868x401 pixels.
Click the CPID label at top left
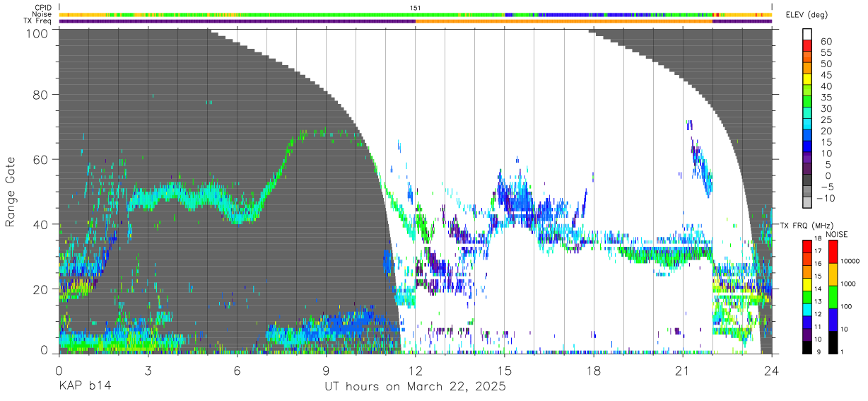(42, 8)
